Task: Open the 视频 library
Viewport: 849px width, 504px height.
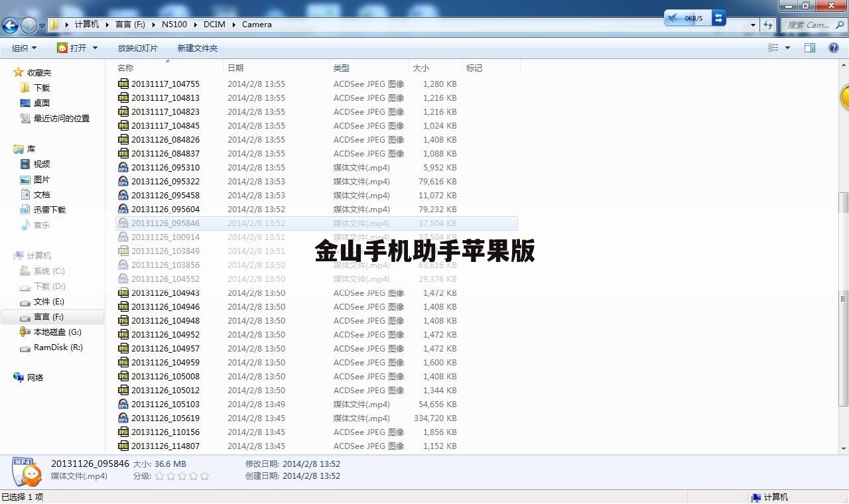Action: (42, 164)
